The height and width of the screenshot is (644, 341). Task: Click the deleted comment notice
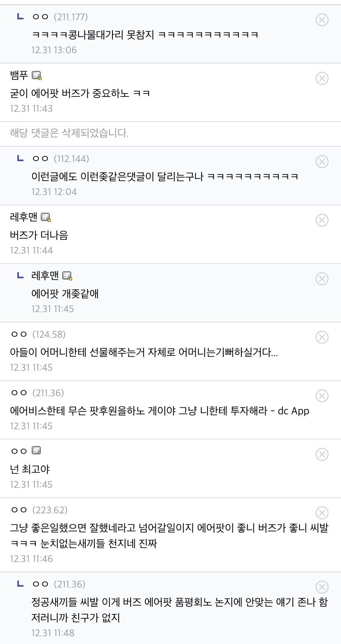coord(69,134)
